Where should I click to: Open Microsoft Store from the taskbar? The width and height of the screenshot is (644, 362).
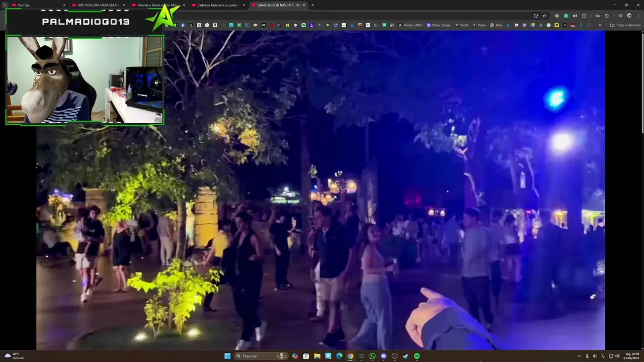pyautogui.click(x=306, y=356)
